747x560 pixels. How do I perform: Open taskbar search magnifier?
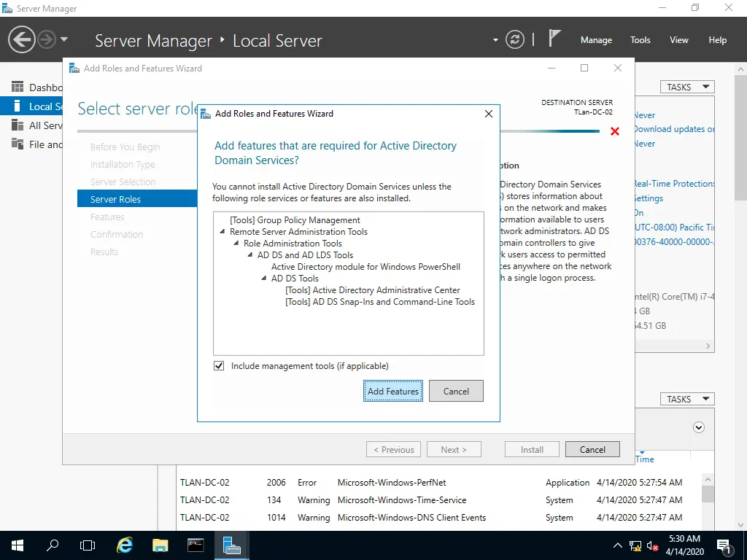click(x=53, y=545)
